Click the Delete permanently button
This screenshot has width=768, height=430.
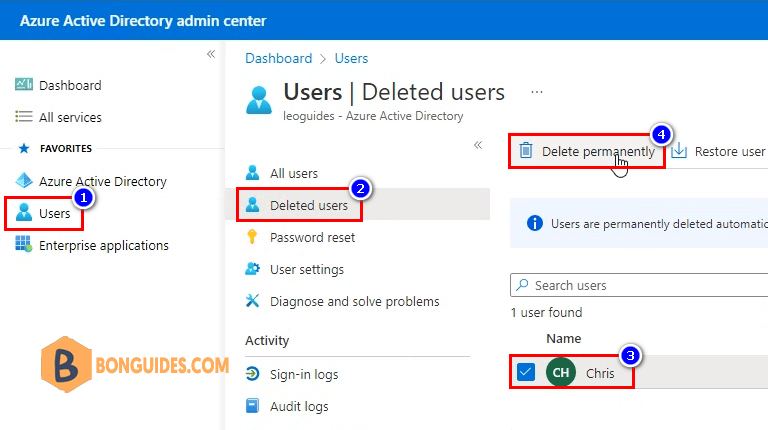pos(587,151)
